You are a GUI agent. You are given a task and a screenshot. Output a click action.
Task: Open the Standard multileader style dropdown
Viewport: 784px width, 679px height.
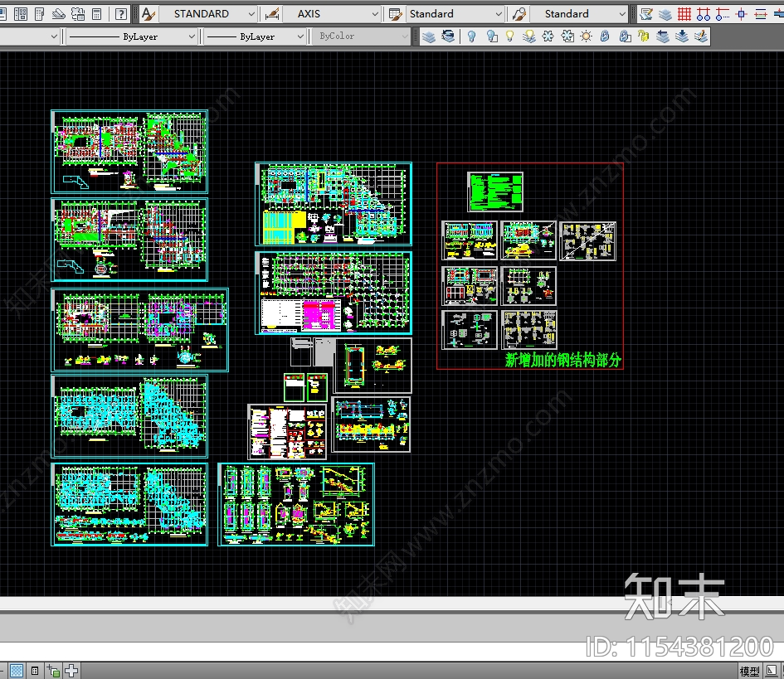point(622,14)
